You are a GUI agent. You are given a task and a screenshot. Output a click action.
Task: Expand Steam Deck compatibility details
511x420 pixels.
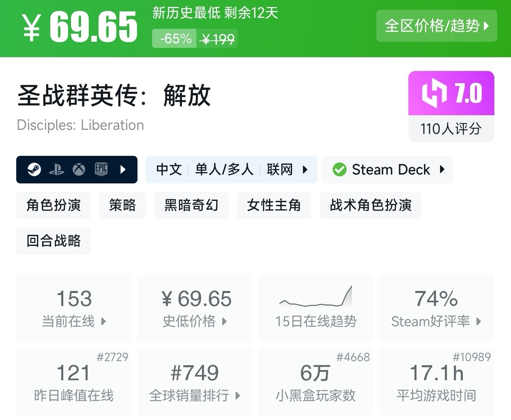[442, 169]
